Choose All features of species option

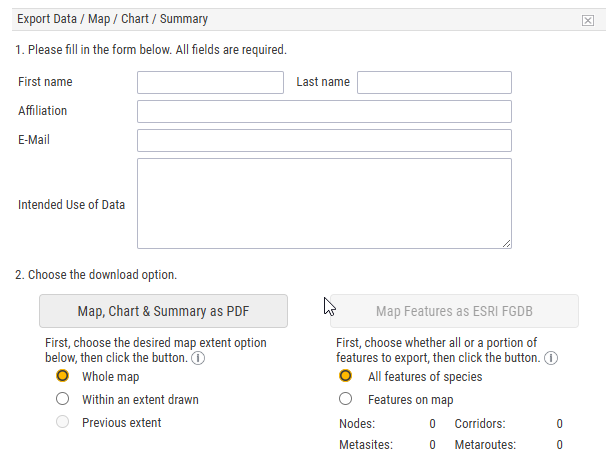(x=345, y=376)
